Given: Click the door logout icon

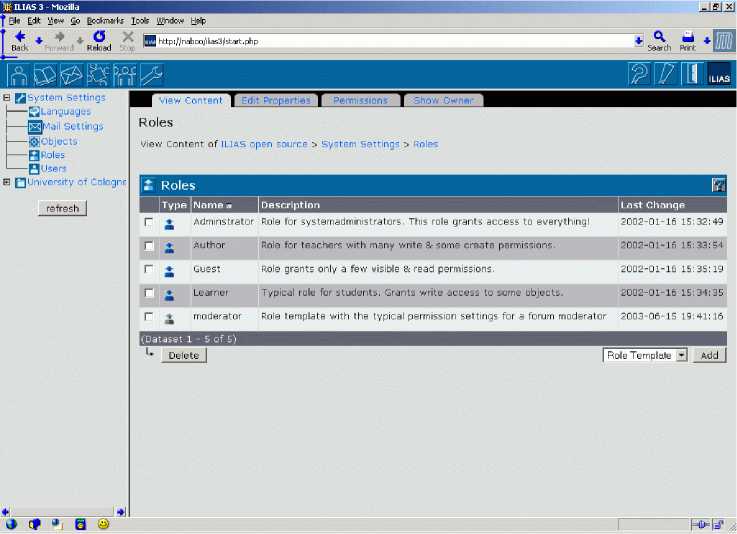Looking at the screenshot, I should pyautogui.click(x=692, y=74).
